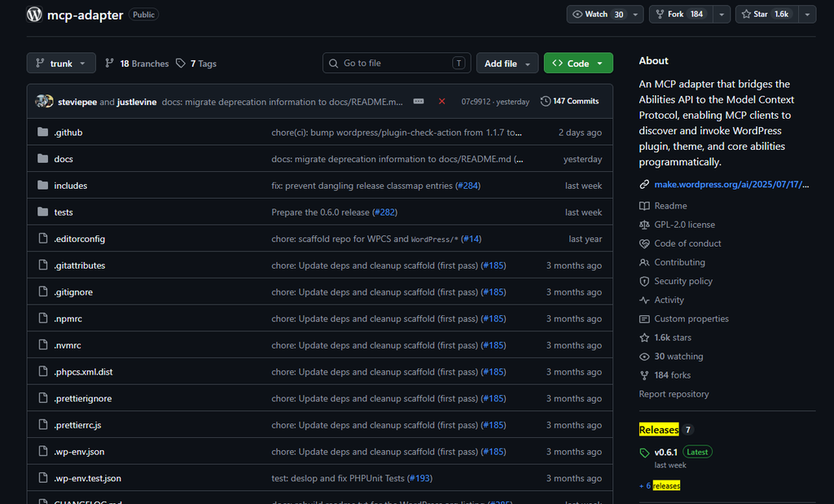834x504 pixels.
Task: Click the Fork button
Action: (x=682, y=15)
